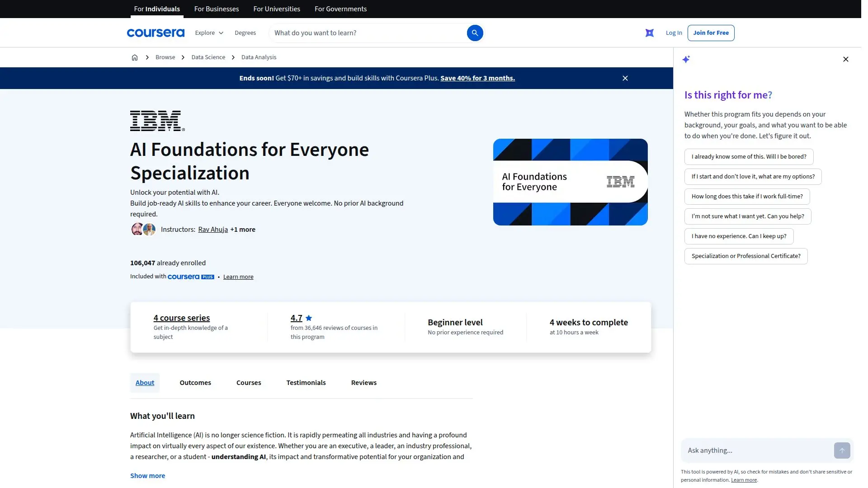Screen dimensions: 868x488
Task: Click the IBM logo above the title
Action: (157, 121)
